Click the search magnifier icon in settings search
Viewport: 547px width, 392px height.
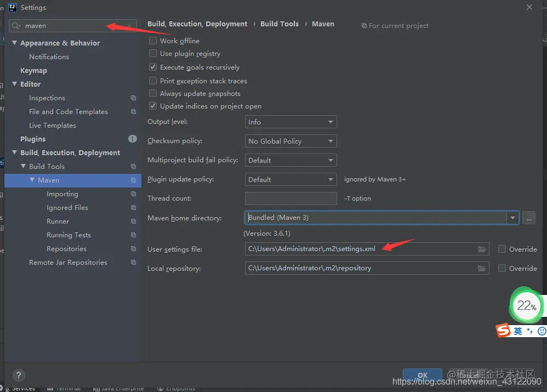pyautogui.click(x=16, y=26)
